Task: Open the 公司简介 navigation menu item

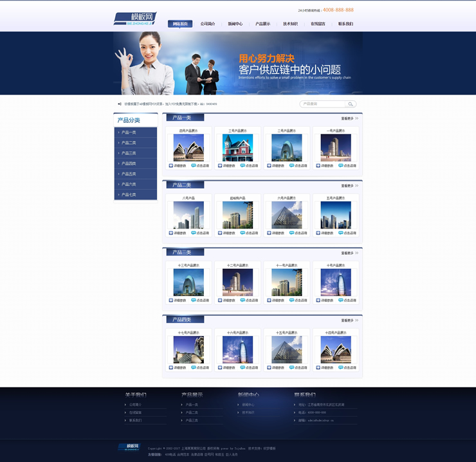Action: coord(208,24)
